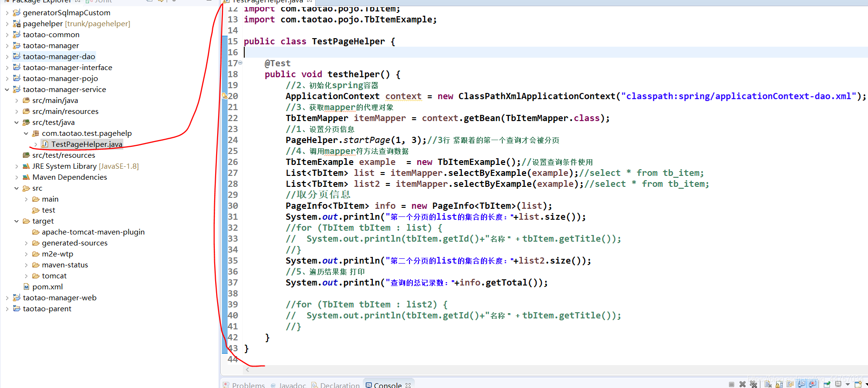The height and width of the screenshot is (388, 868).
Task: Click the 'context' variable on line 20
Action: click(x=403, y=96)
